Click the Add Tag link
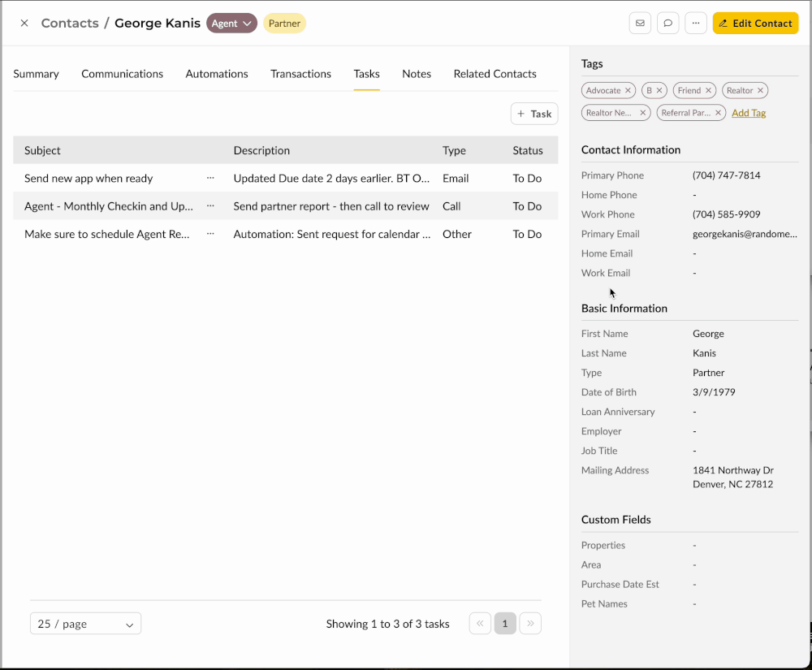 click(x=748, y=113)
